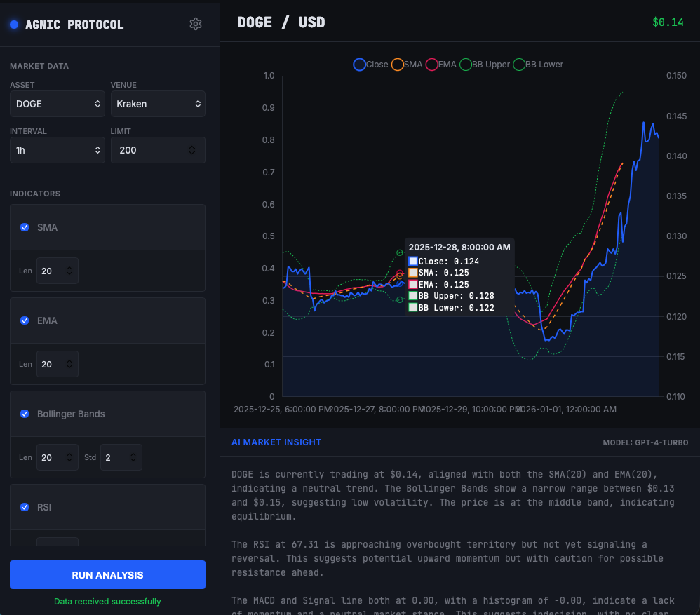Screen dimensions: 700x615
Task: Expand the INTERVAL dropdown set to 1h
Action: coord(58,150)
